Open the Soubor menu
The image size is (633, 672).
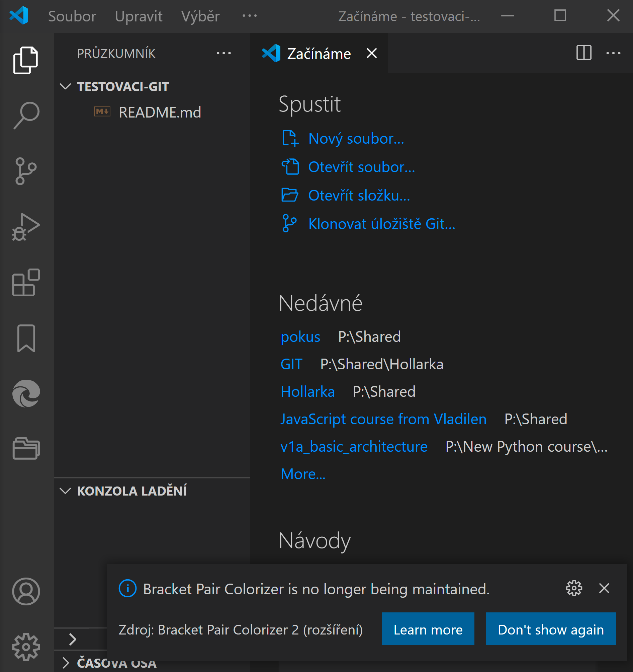pos(72,16)
